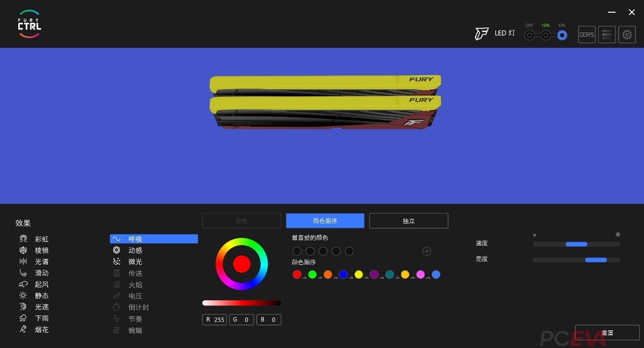Set LED brightness switch to 10%
Viewport: 644px width, 348px height.
tap(546, 35)
